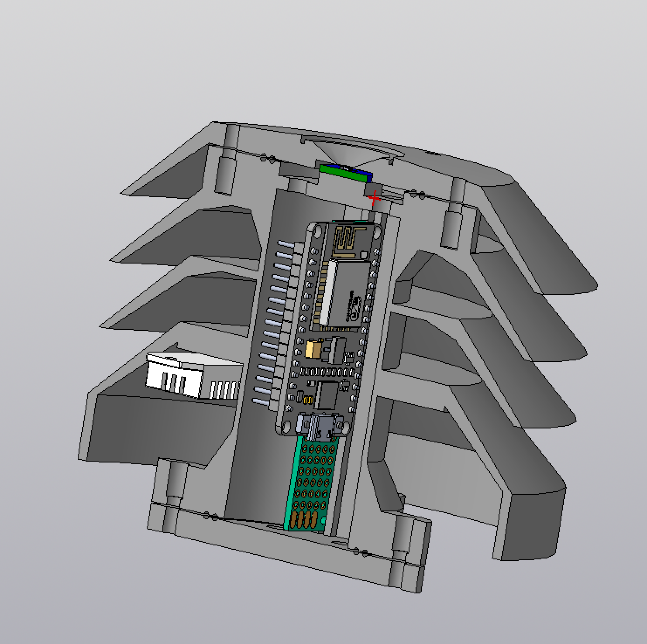647x644 pixels.
Task: Select the yellow capacitor on the board
Action: coord(313,349)
